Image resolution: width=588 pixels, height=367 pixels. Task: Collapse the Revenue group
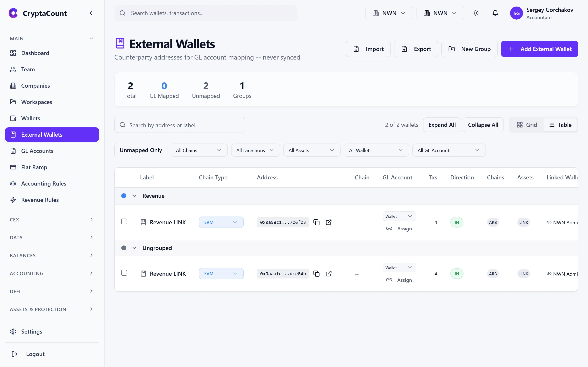click(x=134, y=196)
